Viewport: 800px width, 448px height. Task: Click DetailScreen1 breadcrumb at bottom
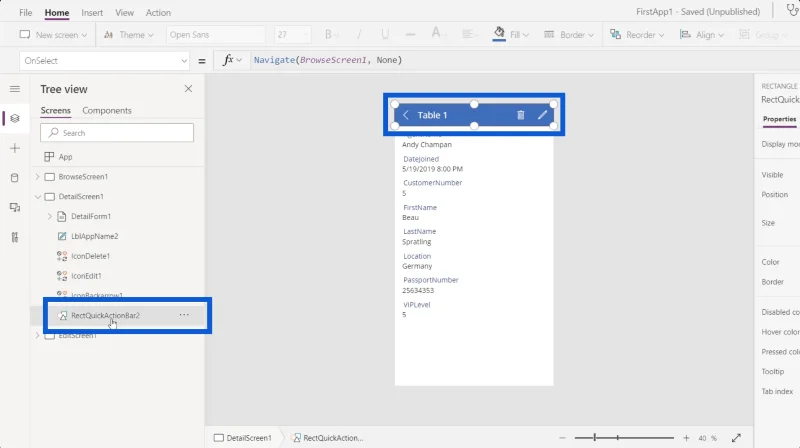(243, 438)
